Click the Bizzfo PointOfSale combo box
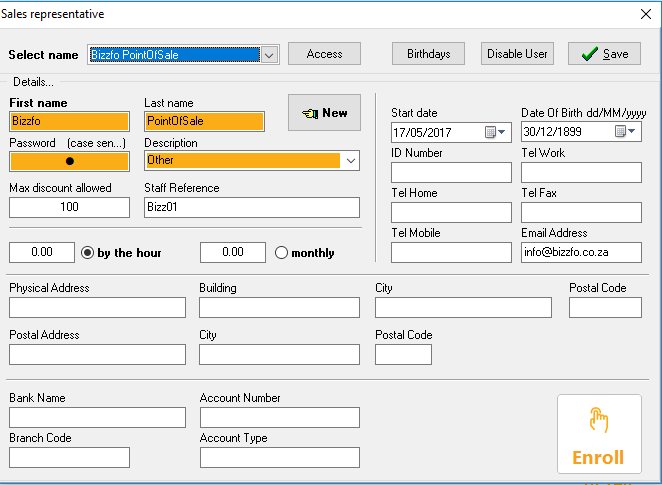The width and height of the screenshot is (662, 485). click(x=183, y=55)
